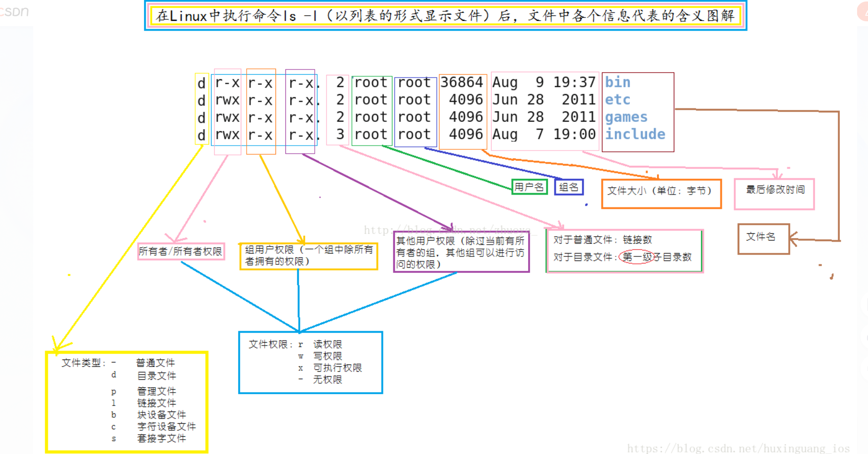Click the timestamp "Aug 9 19:37"
The image size is (868, 454).
543,82
